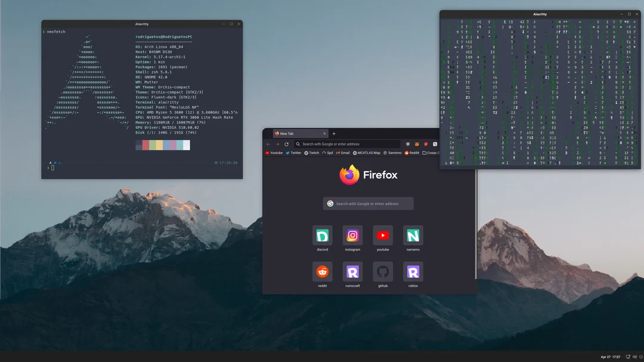Screen dimensions: 644x362
Task: Click the Google search field on the start page
Action: click(x=368, y=203)
